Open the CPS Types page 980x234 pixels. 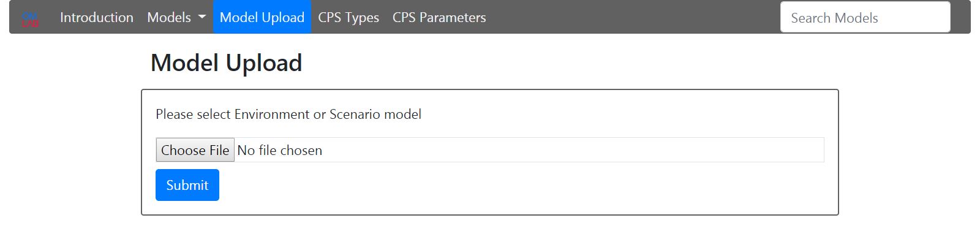349,17
